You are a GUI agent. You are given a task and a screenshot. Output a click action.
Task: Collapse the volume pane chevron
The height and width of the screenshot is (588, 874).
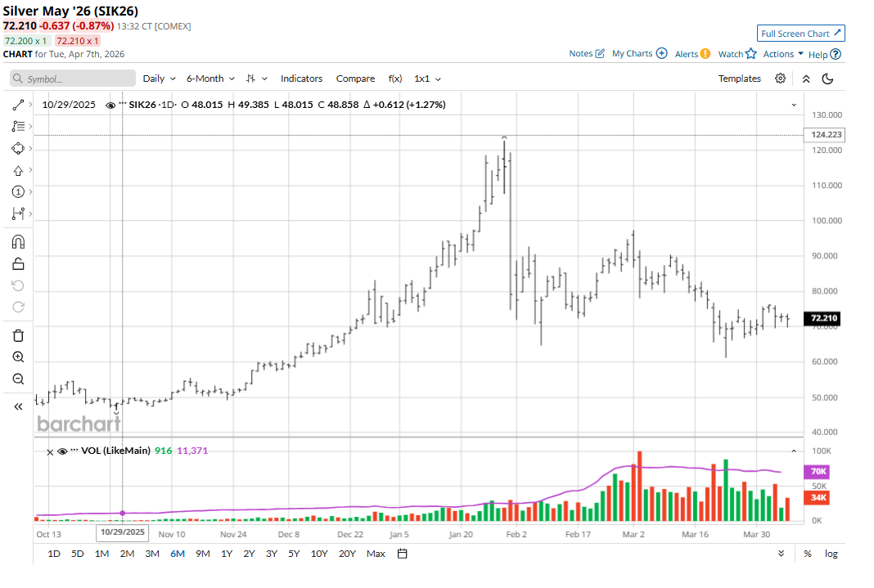[794, 451]
